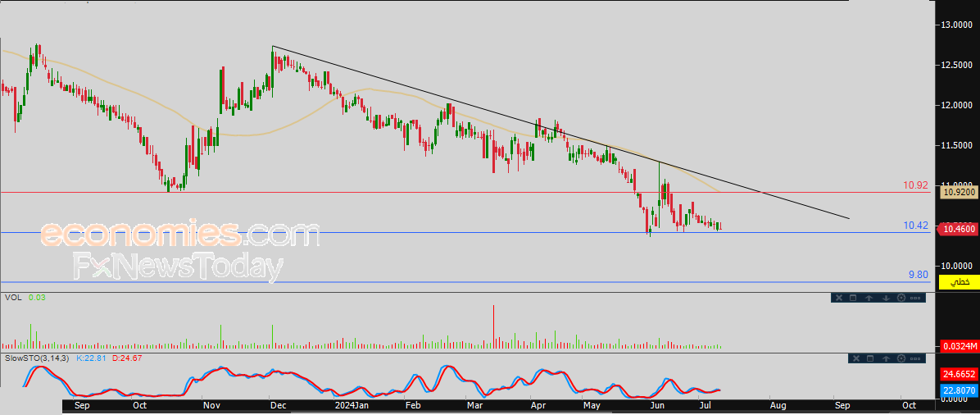Select the VOL indicator label

13,298
